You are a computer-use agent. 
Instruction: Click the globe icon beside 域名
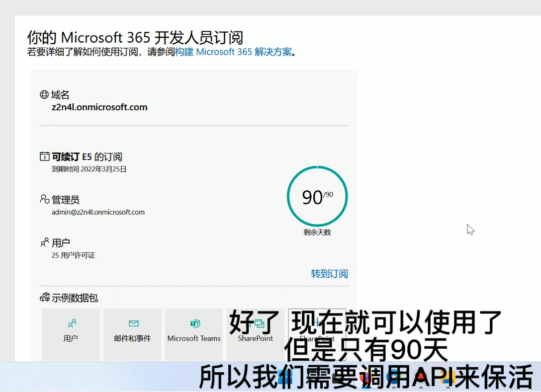click(44, 94)
